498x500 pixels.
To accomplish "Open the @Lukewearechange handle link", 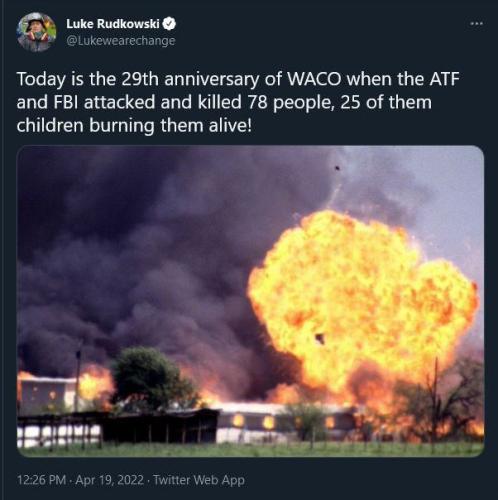I will (x=121, y=41).
